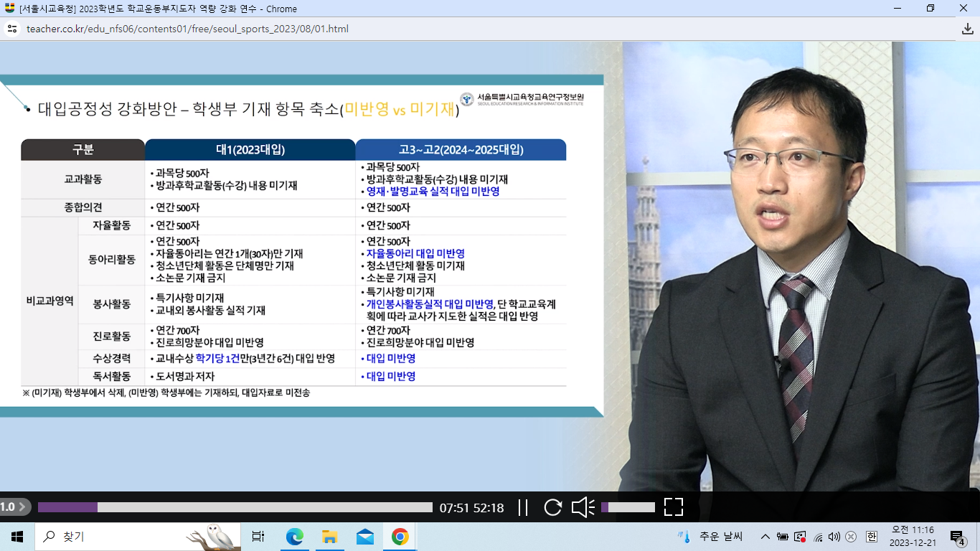Viewport: 980px width, 551px height.
Task: Click the 고3~고2(2024~2025대입) table header
Action: point(461,150)
